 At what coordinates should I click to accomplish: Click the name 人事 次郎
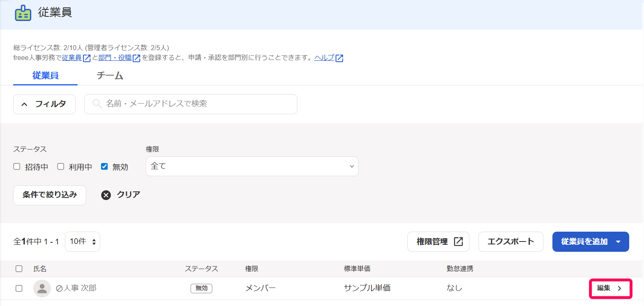pos(80,288)
